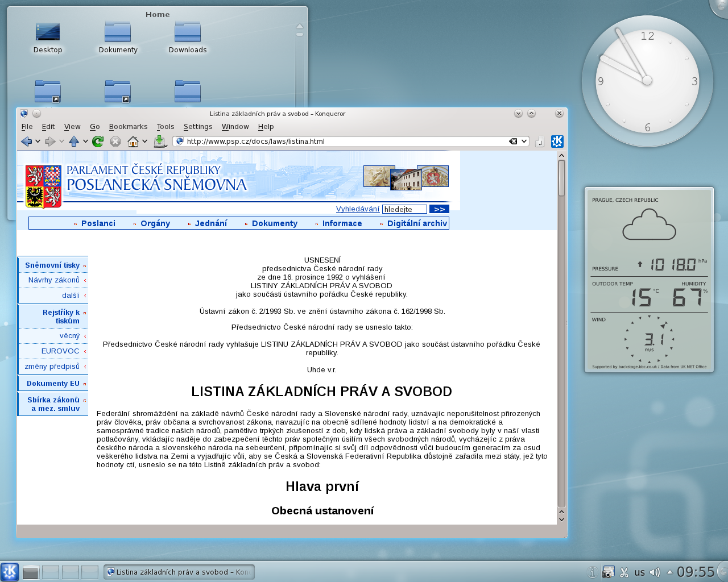This screenshot has width=728, height=582.
Task: Click the Informace navigation link
Action: [342, 223]
